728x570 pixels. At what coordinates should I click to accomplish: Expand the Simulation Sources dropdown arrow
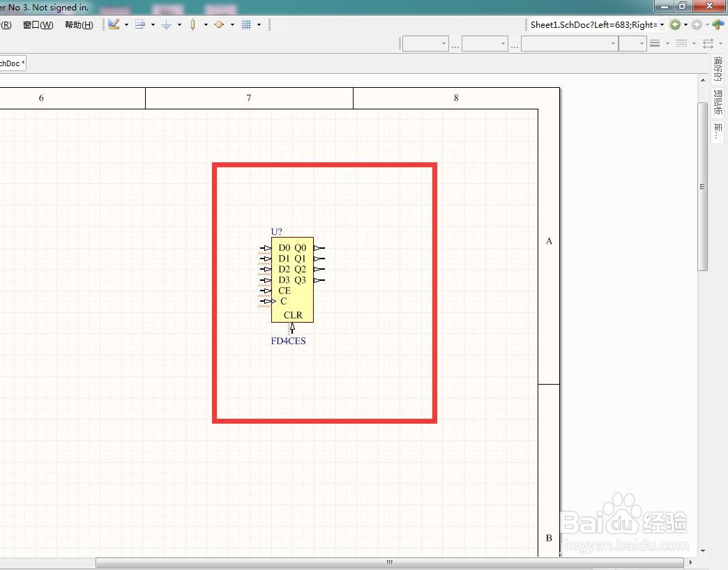pos(232,24)
